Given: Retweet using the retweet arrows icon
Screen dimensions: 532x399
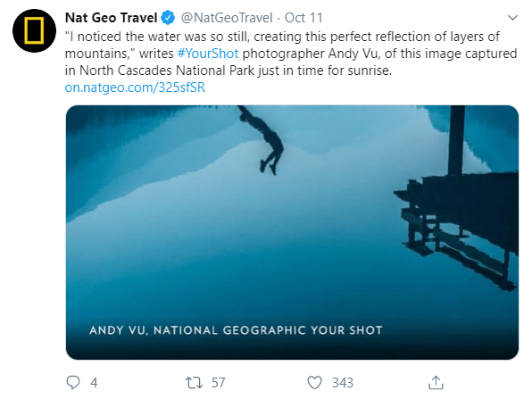Looking at the screenshot, I should coord(194,382).
